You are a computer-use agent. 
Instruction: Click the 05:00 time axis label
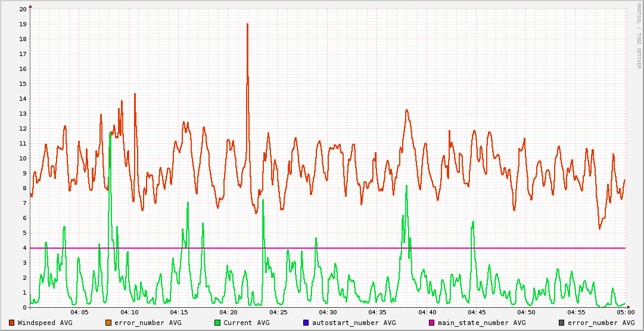coord(625,313)
